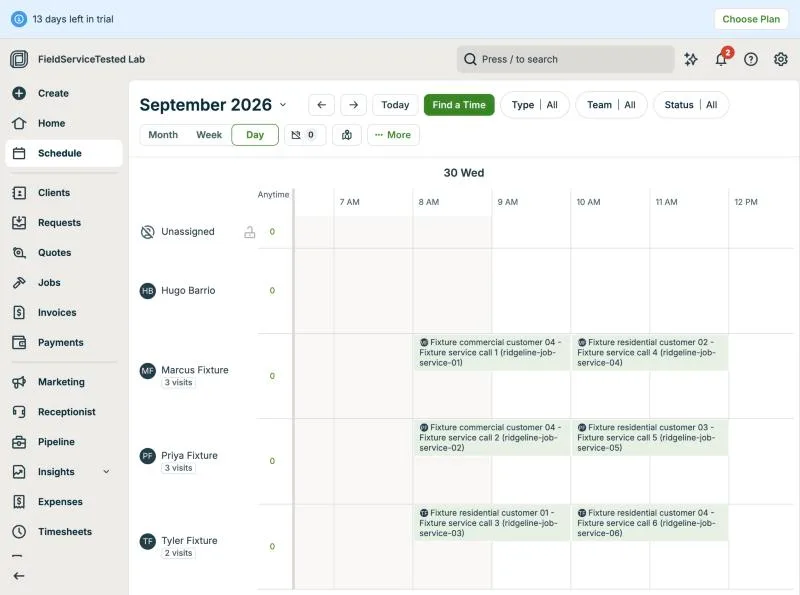This screenshot has width=800, height=595.
Task: Open the More options menu
Action: coord(393,135)
